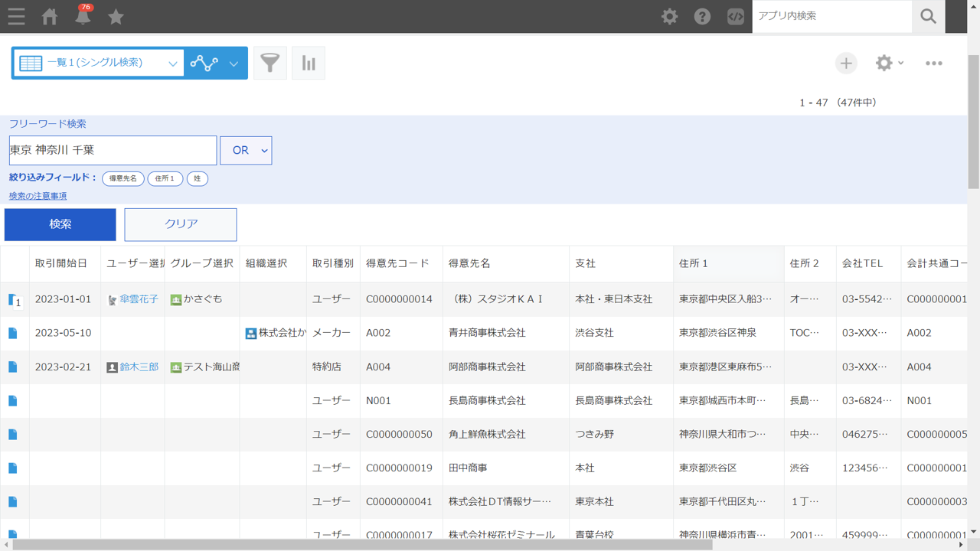
Task: Click the vertical scrollbar thumb
Action: click(x=973, y=122)
